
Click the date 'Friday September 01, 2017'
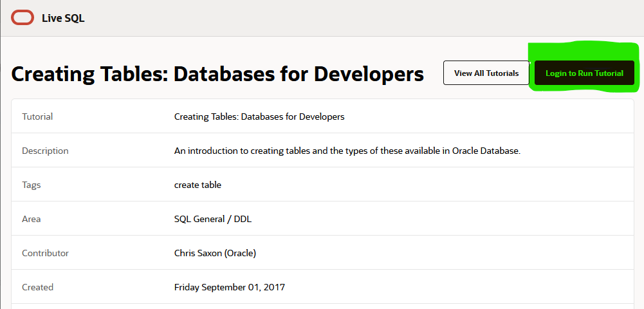(230, 287)
